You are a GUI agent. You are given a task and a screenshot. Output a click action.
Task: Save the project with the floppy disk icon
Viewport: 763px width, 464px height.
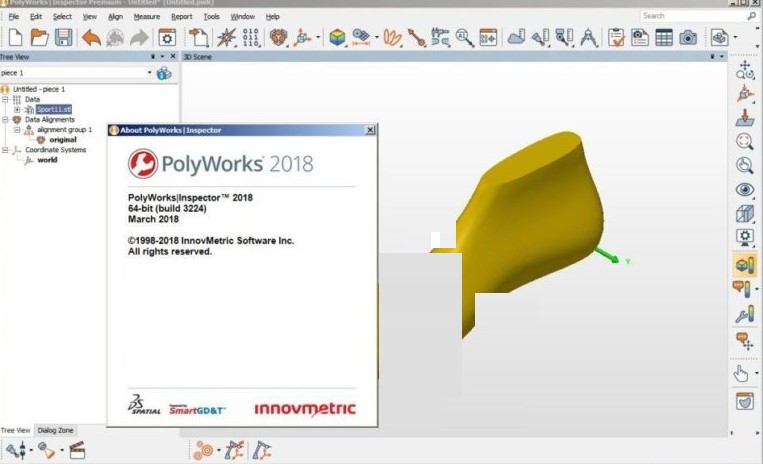click(63, 37)
